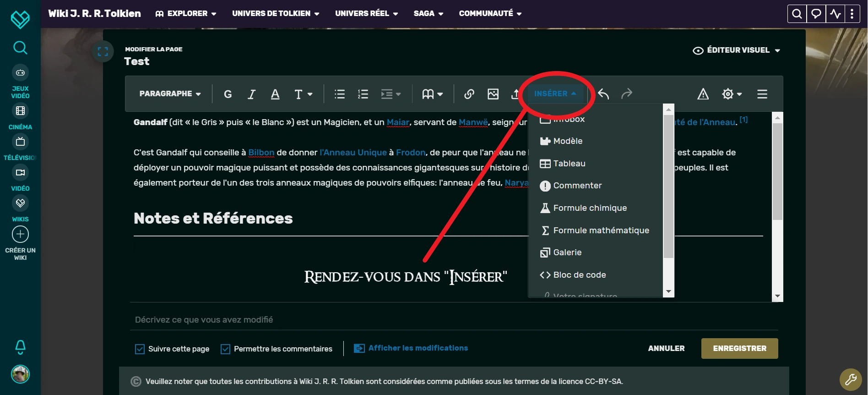Redo the last edit

(x=627, y=94)
